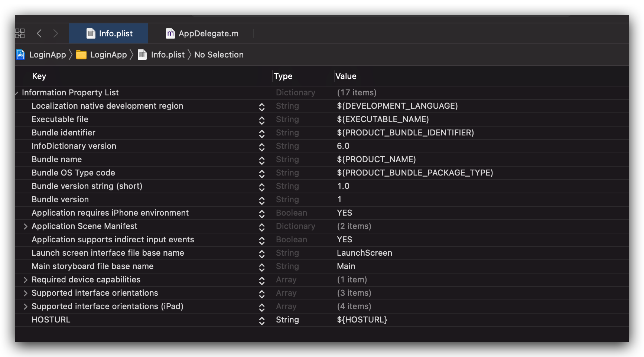Viewport: 644px width, 357px height.
Task: Select the ${HOSTURL} value cell
Action: pos(362,320)
